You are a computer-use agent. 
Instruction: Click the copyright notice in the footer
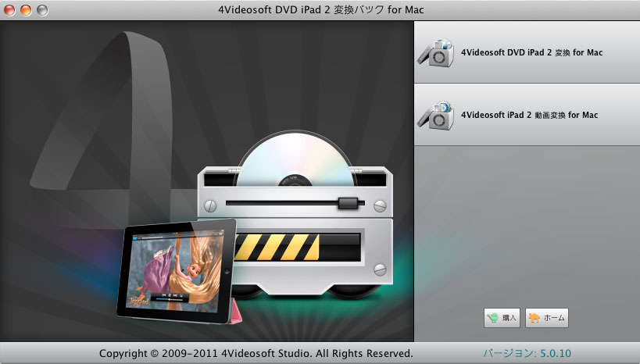(256, 354)
